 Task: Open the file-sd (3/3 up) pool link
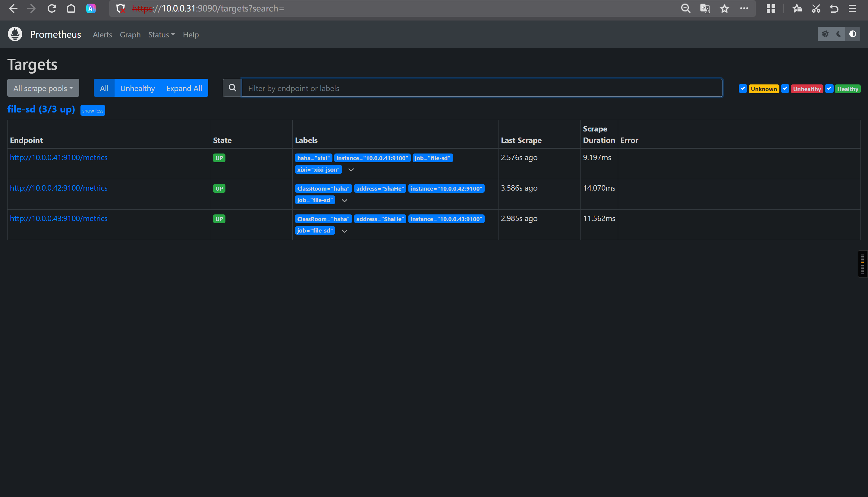coord(41,109)
